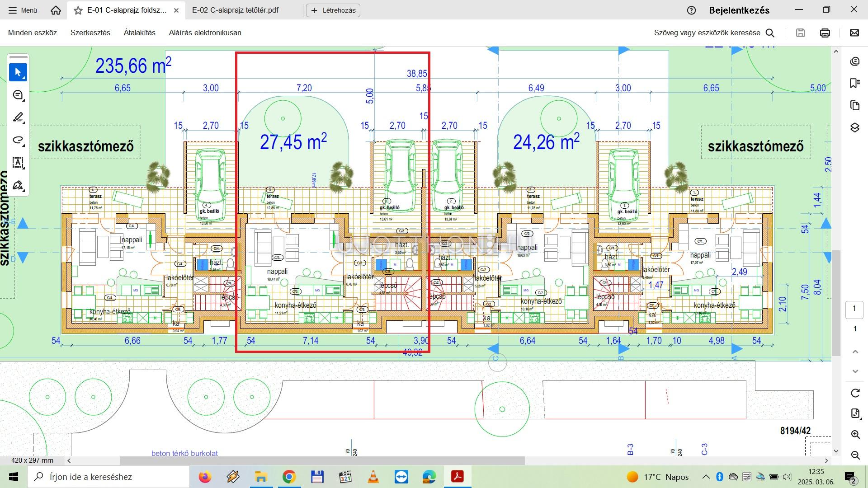Image resolution: width=868 pixels, height=488 pixels.
Task: Switch to E-02 C-alaprajz tetőtér.pdf tab
Action: tap(235, 10)
